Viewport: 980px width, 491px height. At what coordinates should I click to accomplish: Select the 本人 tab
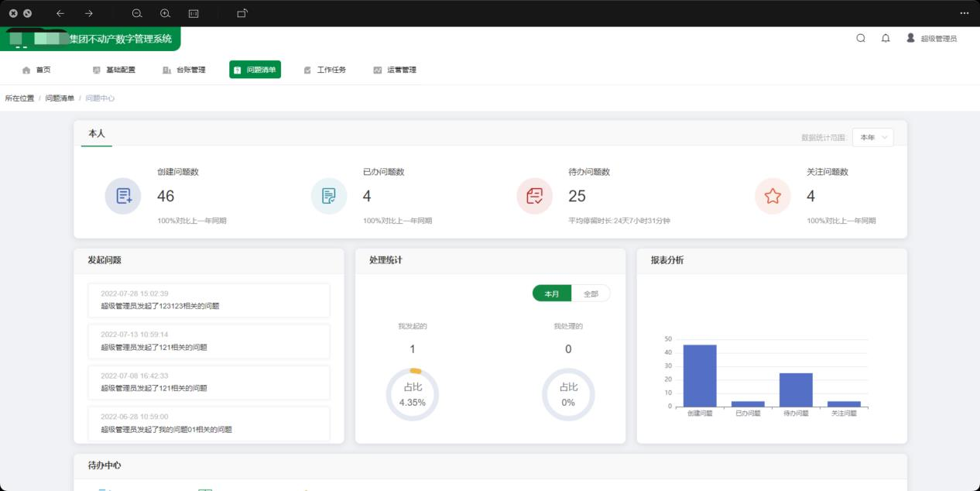point(97,134)
